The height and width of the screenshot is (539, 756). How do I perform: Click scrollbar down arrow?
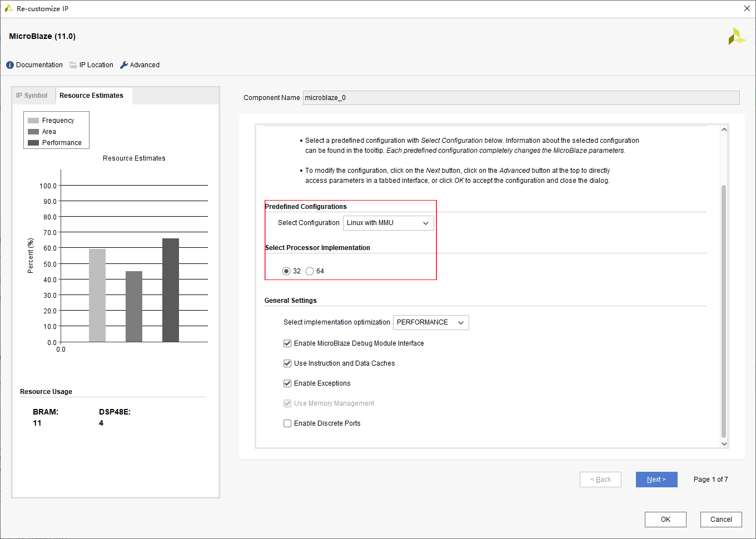[x=724, y=443]
